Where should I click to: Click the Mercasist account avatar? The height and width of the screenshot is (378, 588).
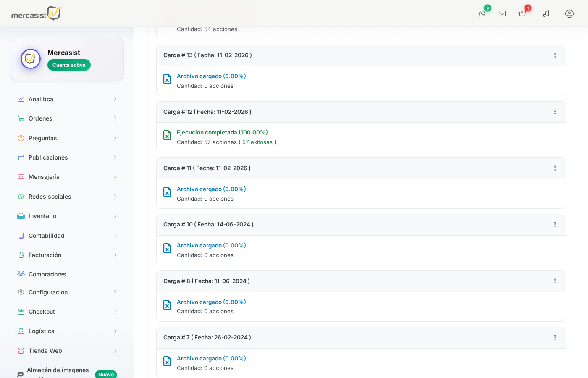[31, 59]
